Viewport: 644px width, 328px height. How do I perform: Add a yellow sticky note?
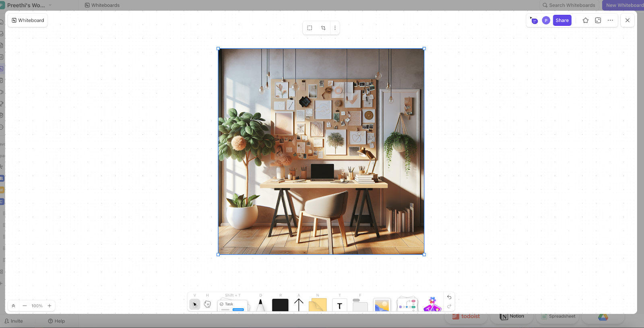(318, 305)
